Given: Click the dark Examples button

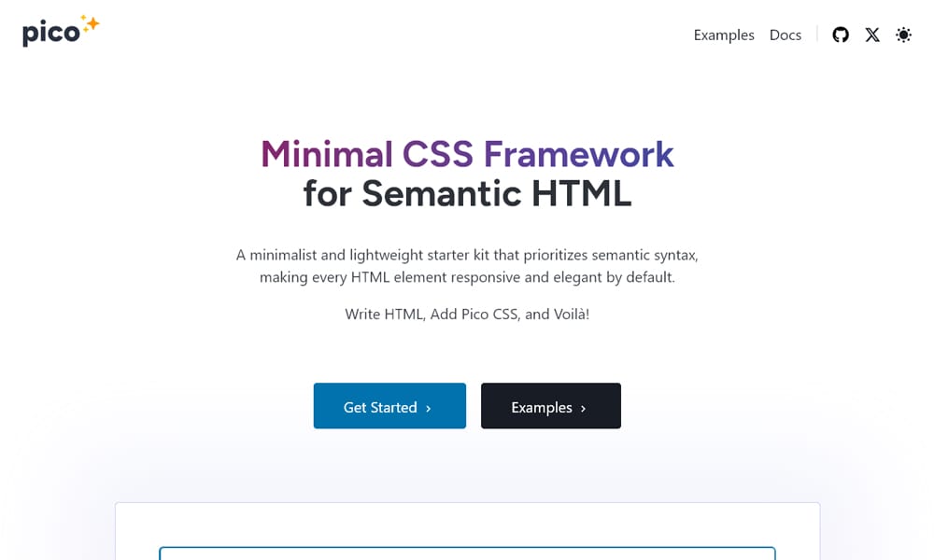Looking at the screenshot, I should (x=551, y=406).
